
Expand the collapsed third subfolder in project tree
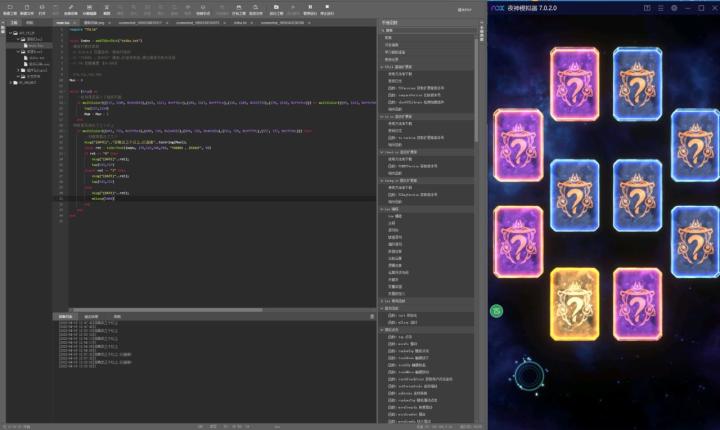click(20, 71)
